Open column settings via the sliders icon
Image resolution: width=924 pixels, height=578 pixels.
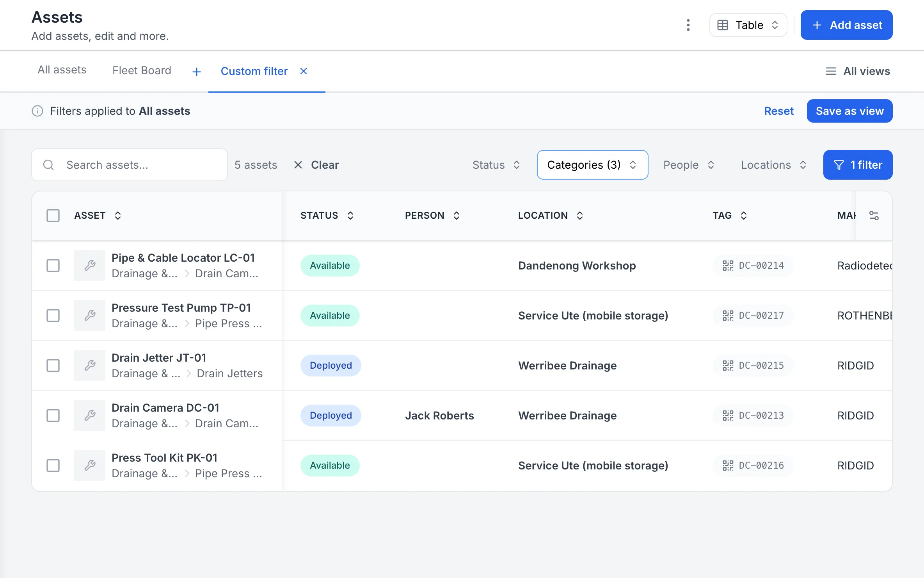(x=874, y=215)
